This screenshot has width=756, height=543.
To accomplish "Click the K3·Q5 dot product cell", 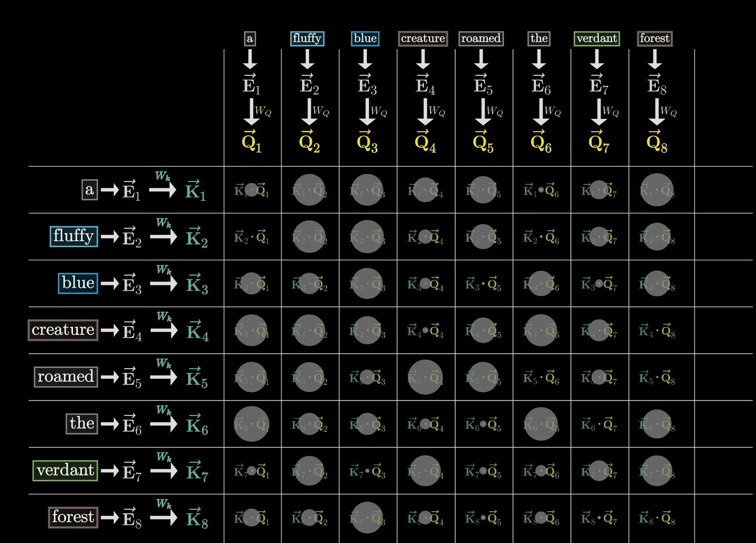I will (x=483, y=283).
